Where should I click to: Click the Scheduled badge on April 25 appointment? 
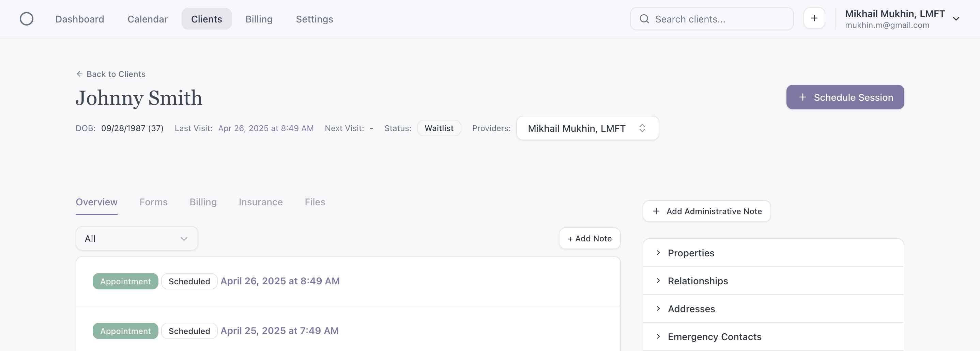pyautogui.click(x=189, y=331)
